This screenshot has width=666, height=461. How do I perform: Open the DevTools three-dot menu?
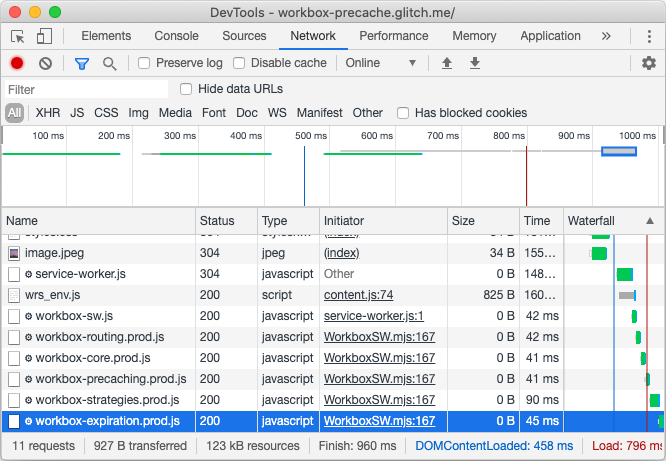(x=646, y=36)
